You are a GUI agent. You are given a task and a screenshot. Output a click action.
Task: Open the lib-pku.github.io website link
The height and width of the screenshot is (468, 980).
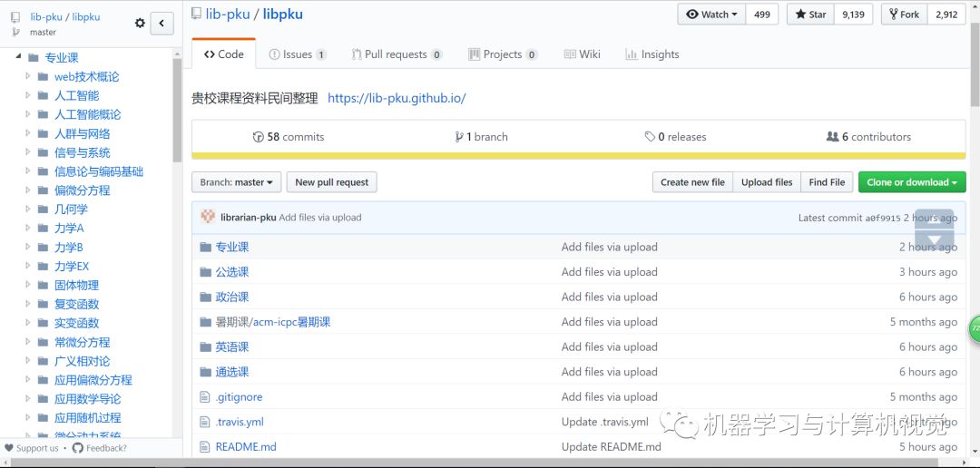click(x=397, y=98)
